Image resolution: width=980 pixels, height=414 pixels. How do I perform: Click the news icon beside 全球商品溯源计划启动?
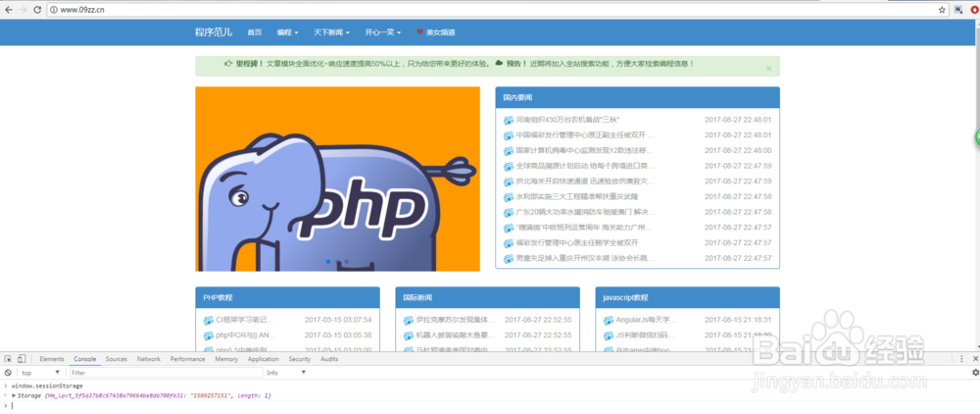[508, 167]
